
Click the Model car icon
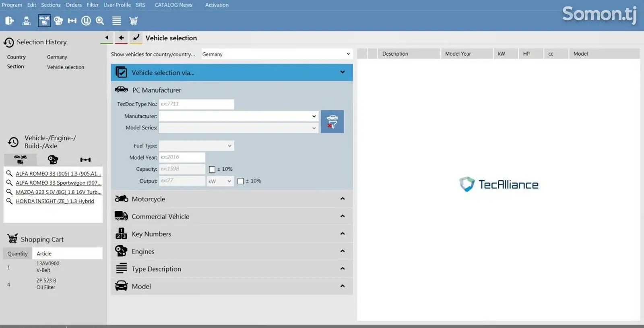(122, 286)
